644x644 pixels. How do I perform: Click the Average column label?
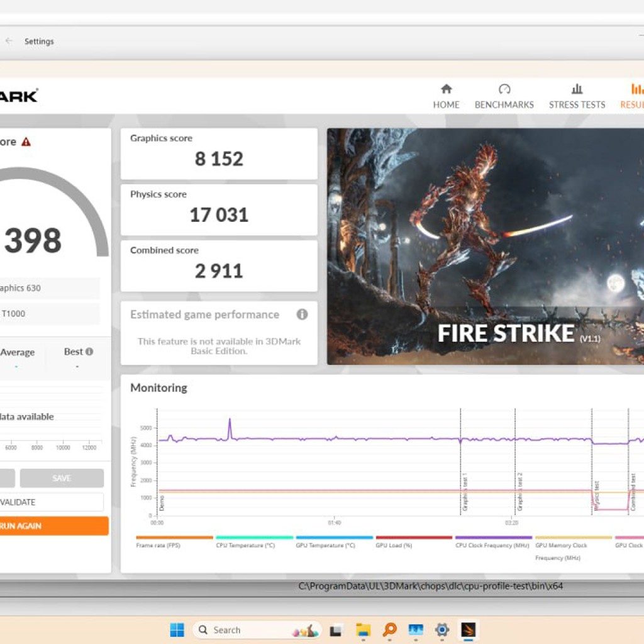point(17,352)
